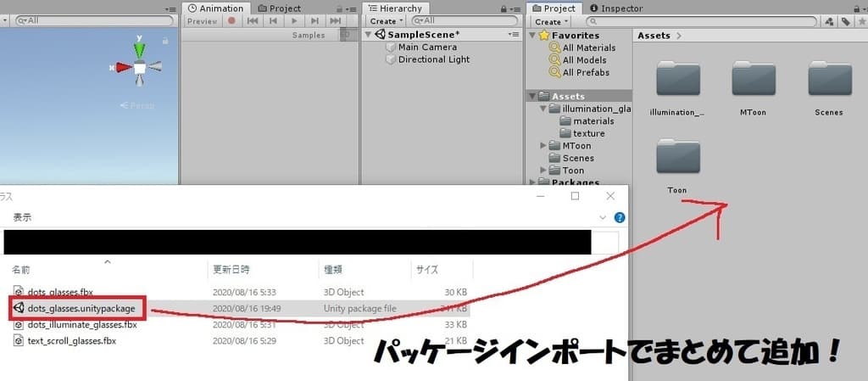Click Project panel search field
The height and width of the screenshot is (381, 868).
[701, 21]
